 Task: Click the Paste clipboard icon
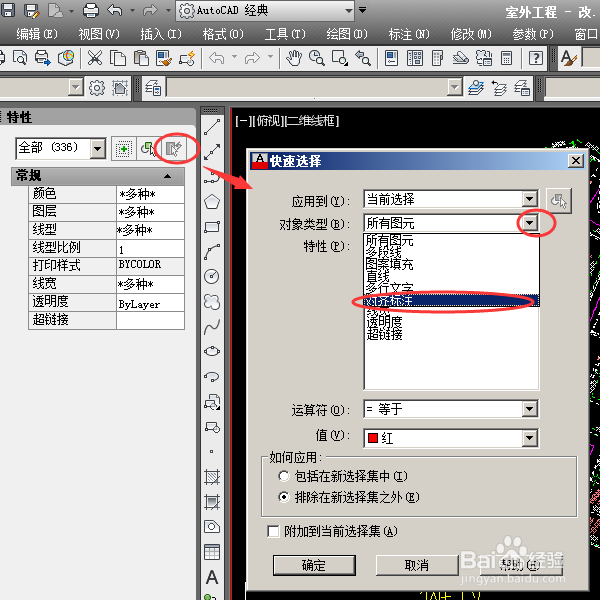141,58
